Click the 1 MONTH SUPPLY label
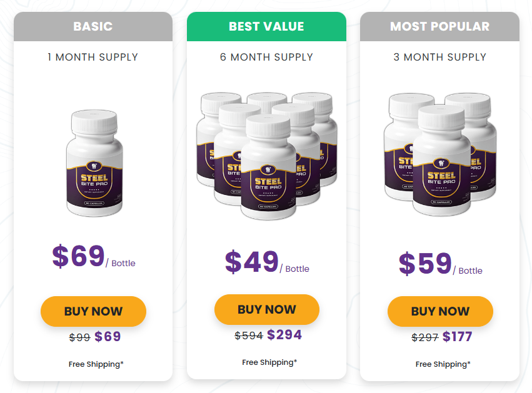Viewport: 532px width, 393px height. [93, 57]
